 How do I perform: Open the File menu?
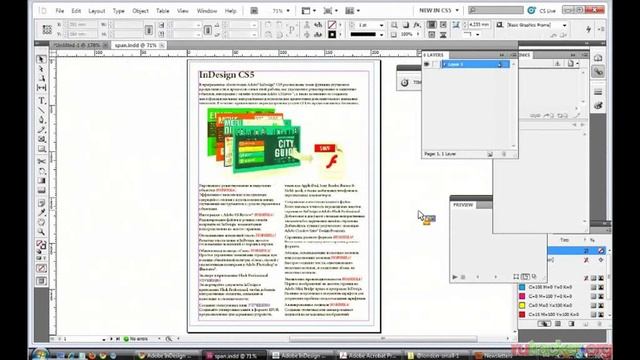coord(60,11)
